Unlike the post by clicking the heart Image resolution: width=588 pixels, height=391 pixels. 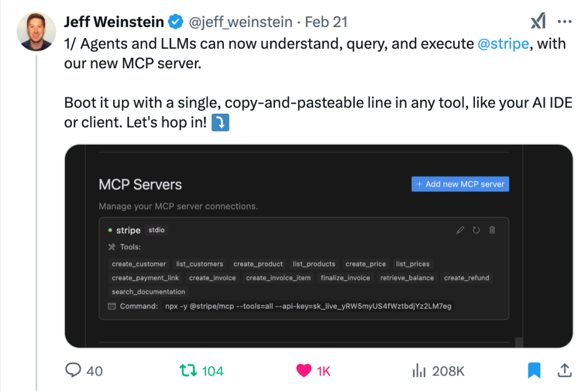tap(303, 371)
